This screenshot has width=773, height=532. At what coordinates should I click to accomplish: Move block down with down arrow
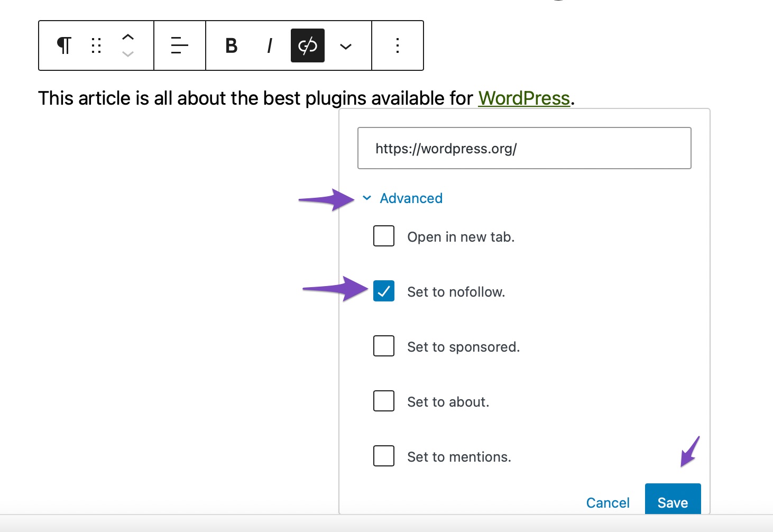click(128, 54)
